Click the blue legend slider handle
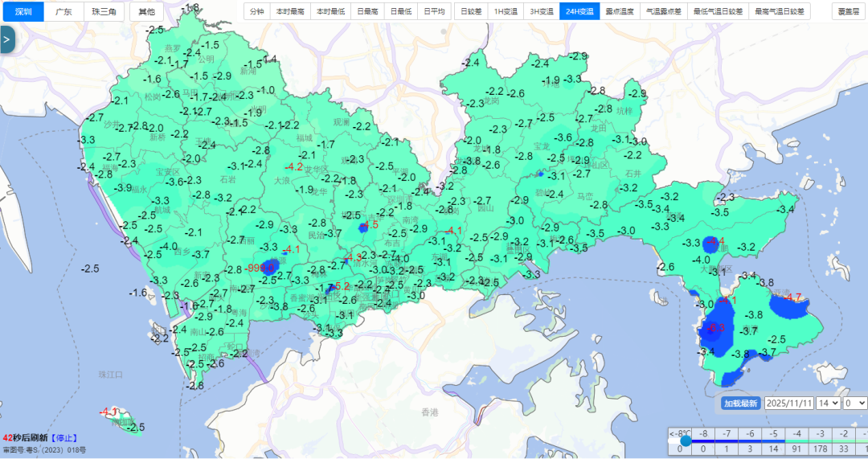Screen dimensions: 868x459 (686, 441)
